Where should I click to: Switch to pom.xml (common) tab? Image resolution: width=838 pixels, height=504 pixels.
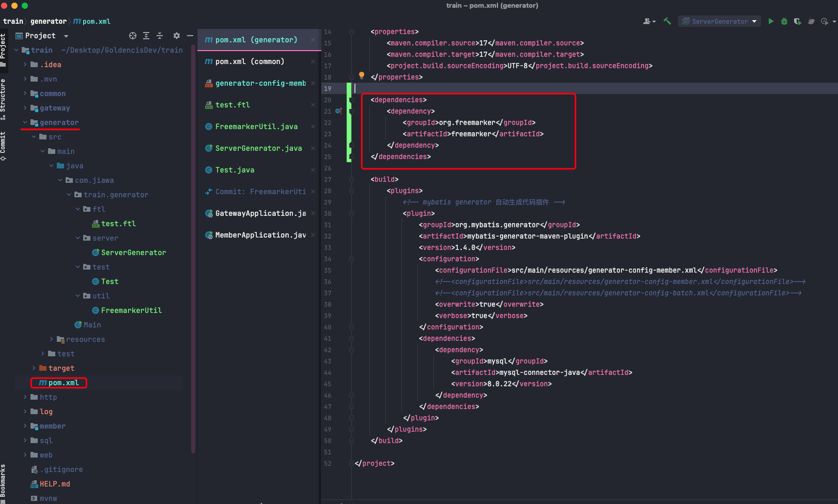click(x=250, y=61)
